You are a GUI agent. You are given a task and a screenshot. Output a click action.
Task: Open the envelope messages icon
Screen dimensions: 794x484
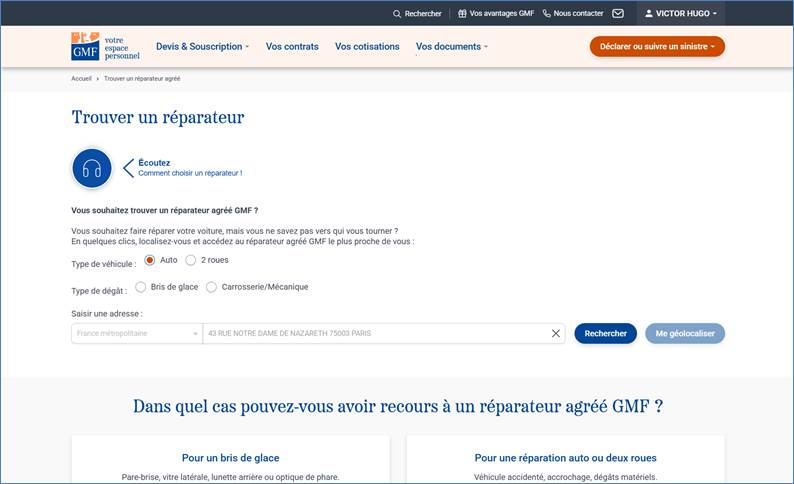(x=618, y=14)
